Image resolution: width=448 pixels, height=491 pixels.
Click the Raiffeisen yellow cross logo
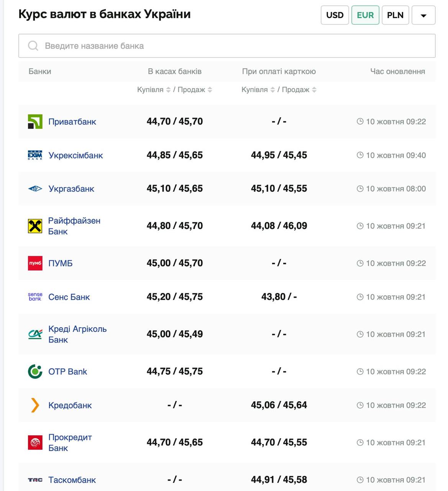tap(35, 226)
